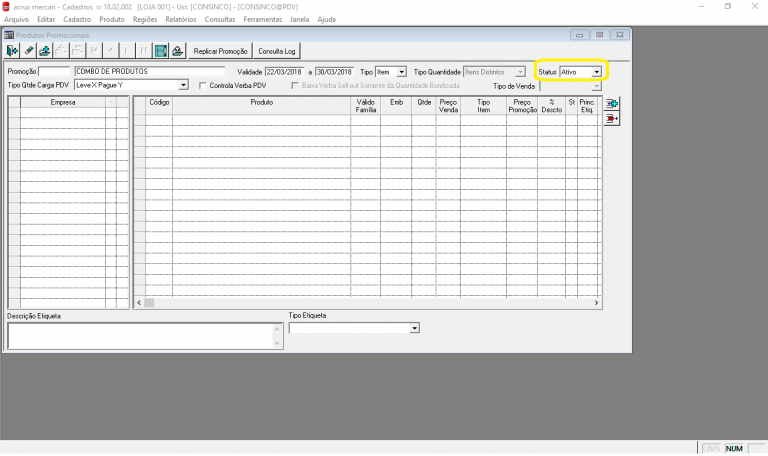The image size is (768, 456).
Task: Click the folder with blue arrow icon
Action: 45,50
